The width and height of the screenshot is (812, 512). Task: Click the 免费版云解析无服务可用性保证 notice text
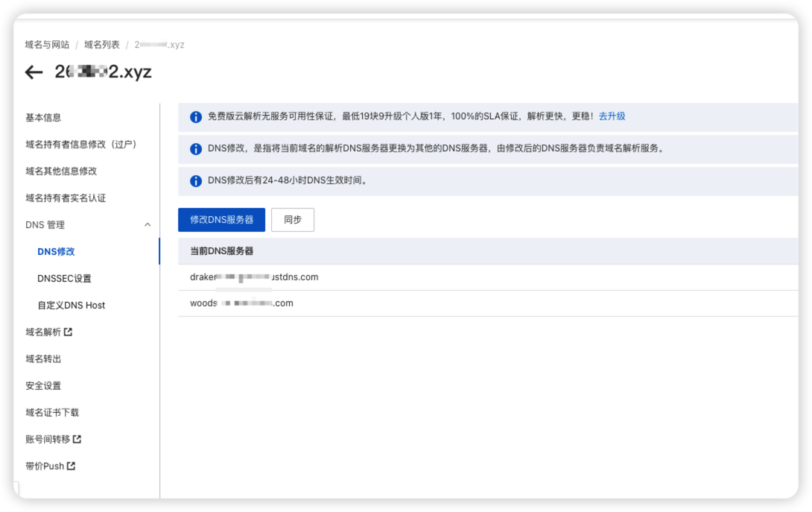coord(401,116)
